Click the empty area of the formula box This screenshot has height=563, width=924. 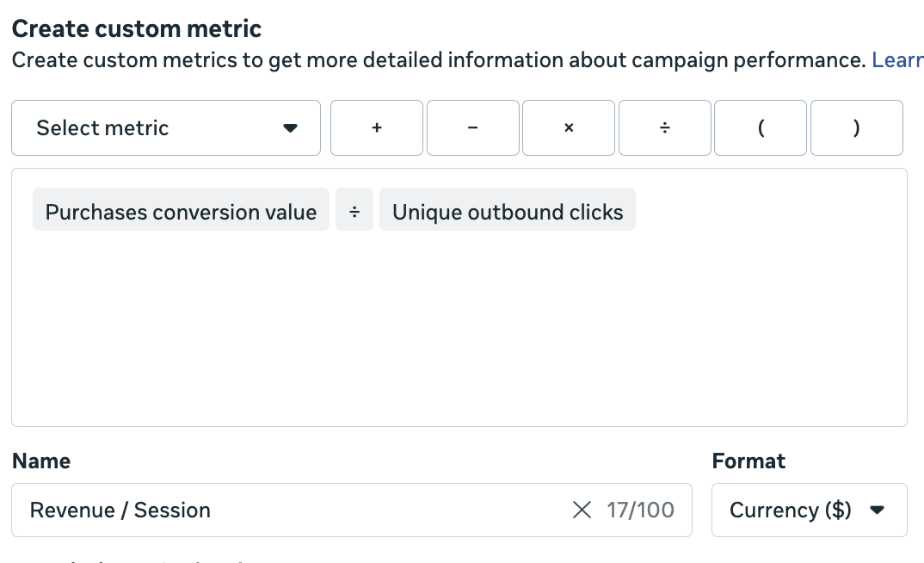tap(459, 336)
